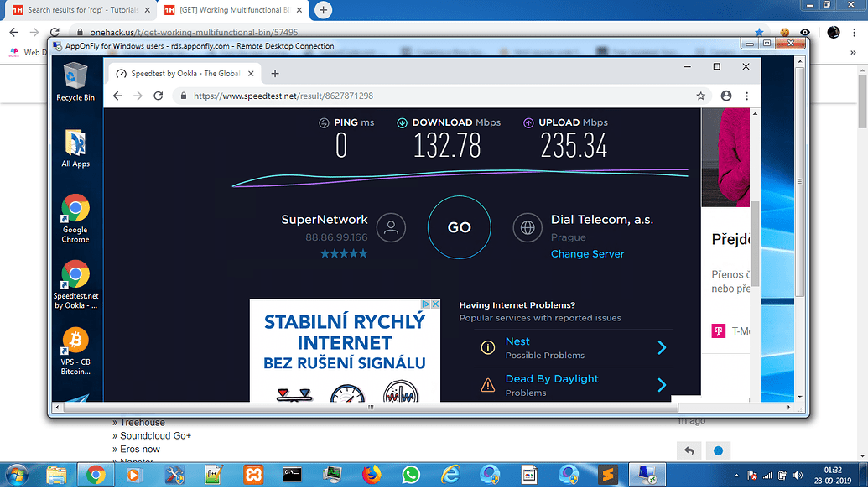
Task: Click the Soundcloud Go+ list item
Action: (x=155, y=436)
